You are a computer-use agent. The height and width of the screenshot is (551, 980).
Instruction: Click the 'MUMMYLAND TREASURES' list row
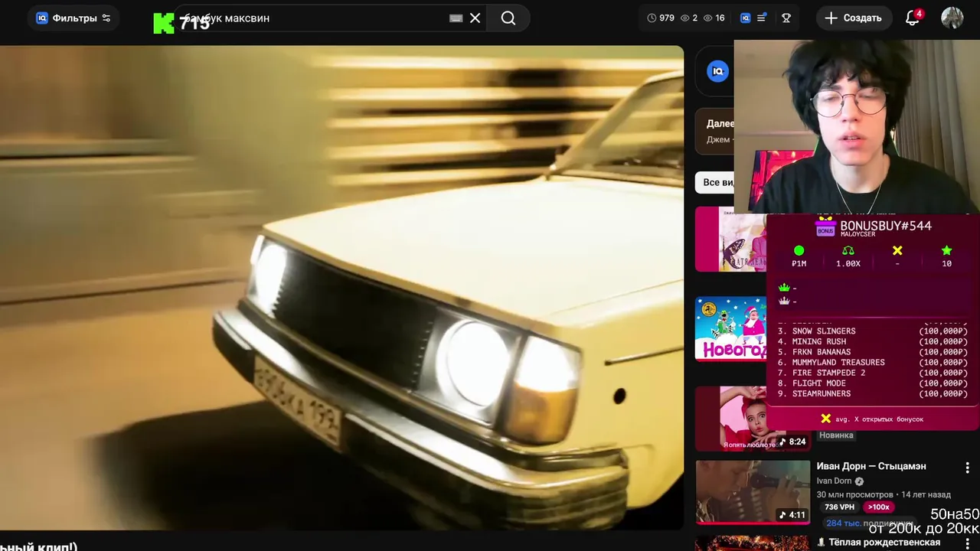pos(873,362)
